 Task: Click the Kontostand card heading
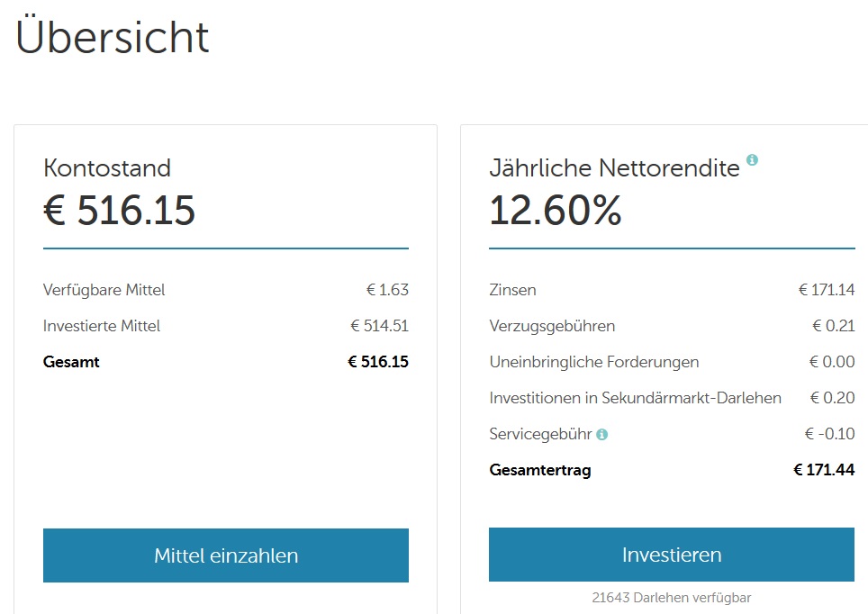pos(107,167)
